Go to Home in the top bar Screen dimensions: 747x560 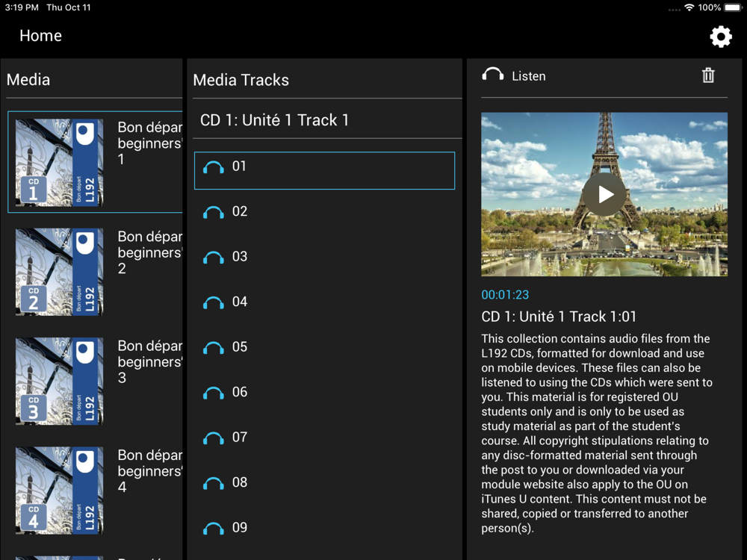pyautogui.click(x=40, y=36)
